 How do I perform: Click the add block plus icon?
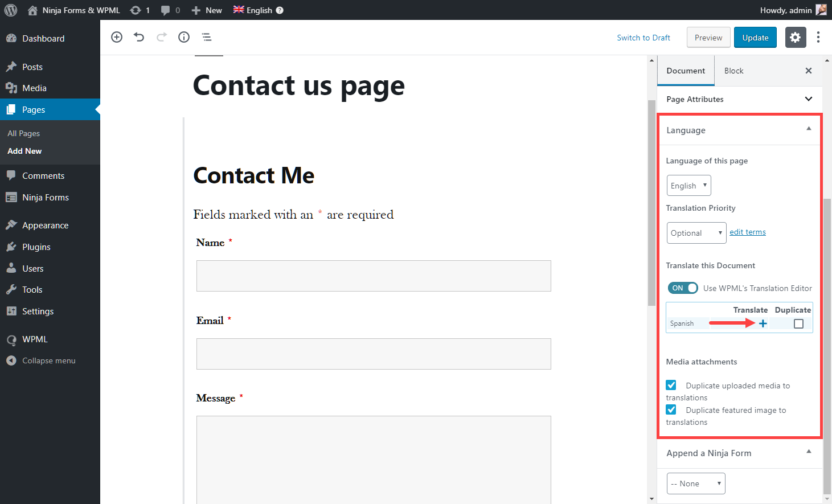(x=117, y=37)
